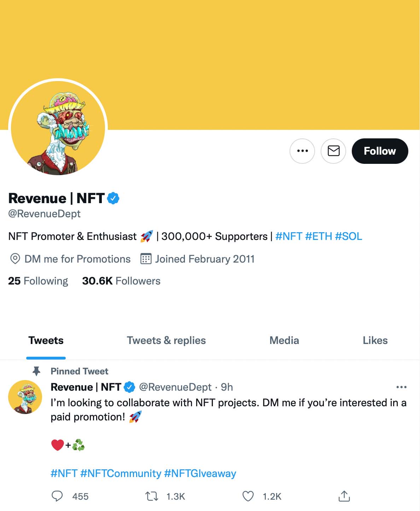The image size is (420, 511).
Task: Open the #SOL hashtag in bio
Action: click(x=349, y=236)
